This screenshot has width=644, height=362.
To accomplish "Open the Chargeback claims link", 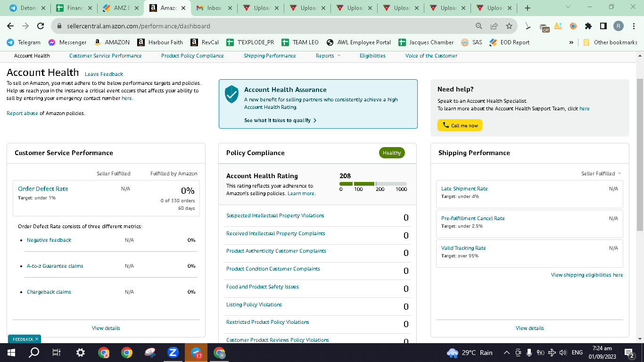I will [x=49, y=292].
